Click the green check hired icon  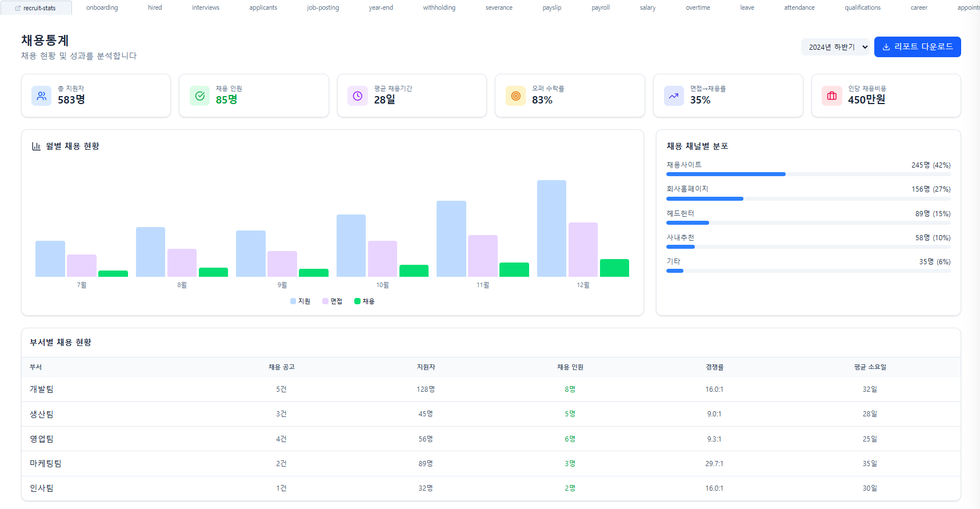[199, 96]
